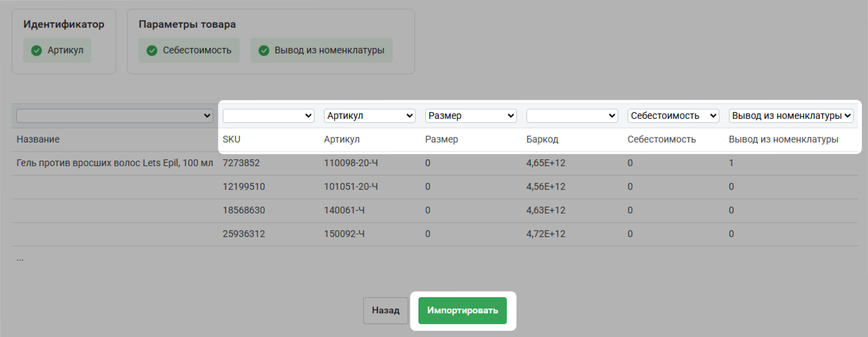Click the Размер column header text

[441, 139]
